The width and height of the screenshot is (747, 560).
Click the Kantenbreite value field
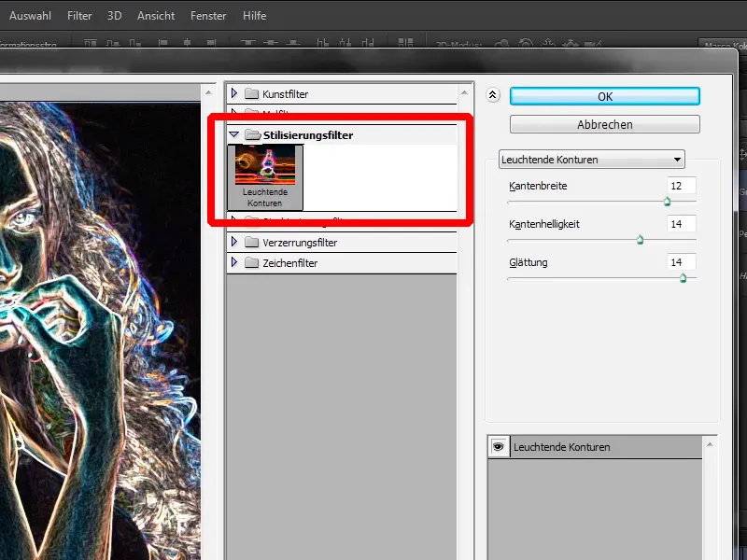(682, 186)
